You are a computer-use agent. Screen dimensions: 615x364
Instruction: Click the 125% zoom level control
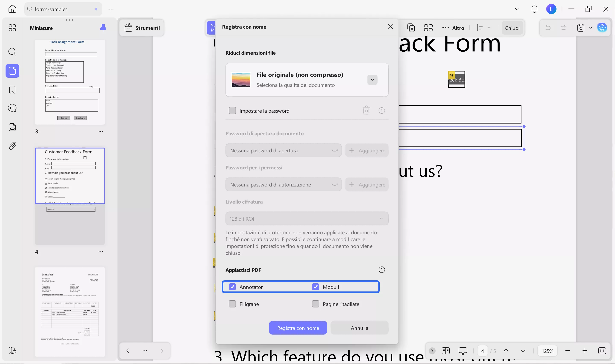coord(547,351)
